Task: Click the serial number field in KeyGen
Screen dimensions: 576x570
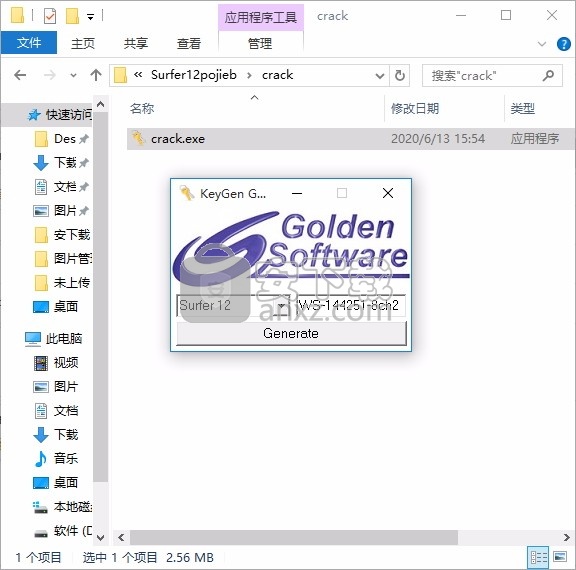Action: pos(351,305)
